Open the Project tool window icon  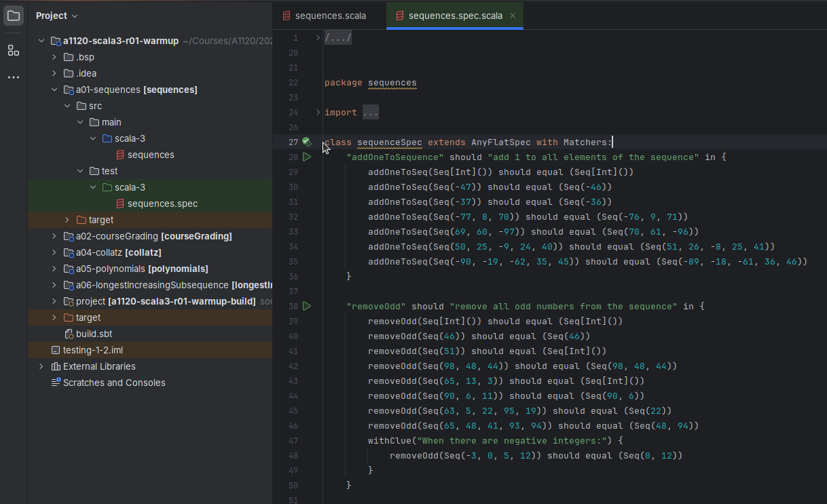click(x=14, y=16)
